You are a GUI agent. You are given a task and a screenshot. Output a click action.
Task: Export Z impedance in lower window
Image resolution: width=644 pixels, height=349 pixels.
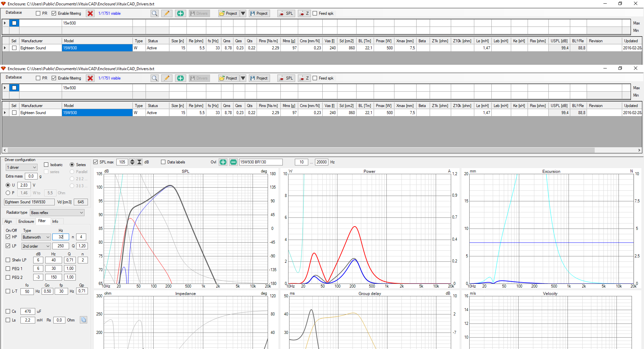[304, 78]
